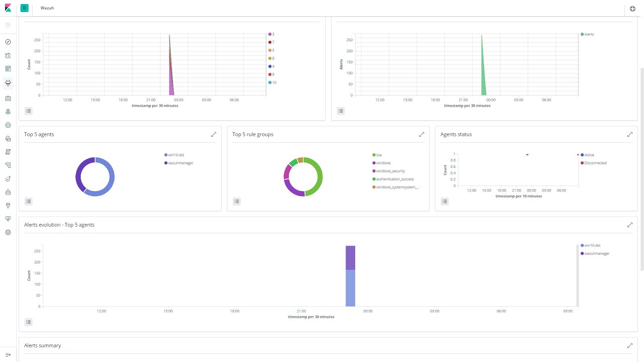The image size is (644, 362).
Task: Click the page vertical scrollbar
Action: [641, 168]
